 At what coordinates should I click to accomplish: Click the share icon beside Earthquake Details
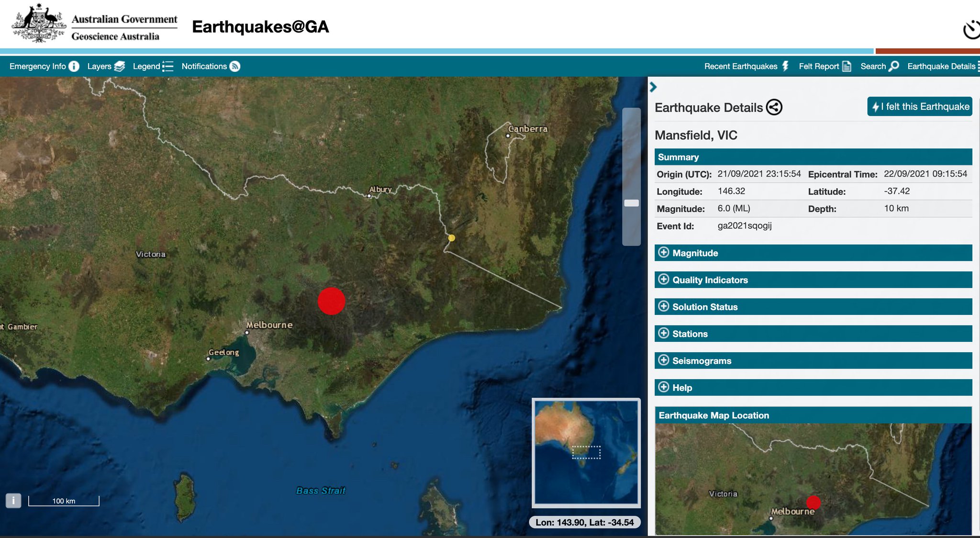point(774,107)
